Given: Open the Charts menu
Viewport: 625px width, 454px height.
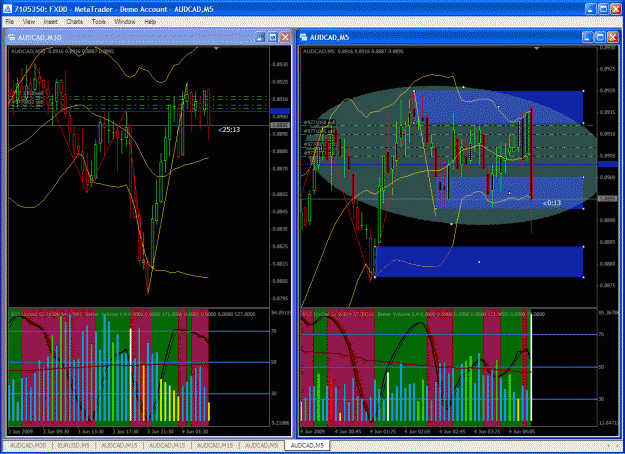Looking at the screenshot, I should click(75, 22).
